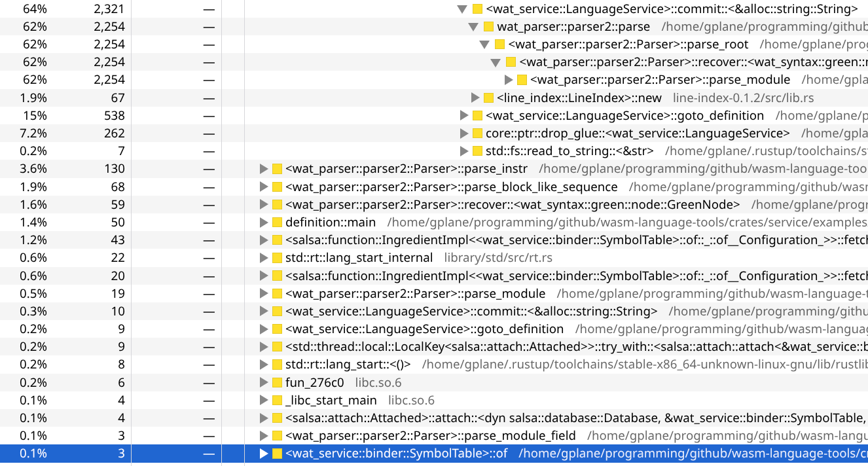The height and width of the screenshot is (466, 868).
Task: Click the 2,321 sample count cell
Action: [x=109, y=9]
